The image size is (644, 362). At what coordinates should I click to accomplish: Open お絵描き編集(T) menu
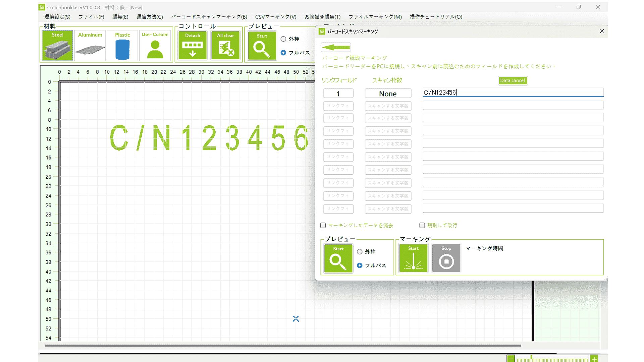(322, 17)
